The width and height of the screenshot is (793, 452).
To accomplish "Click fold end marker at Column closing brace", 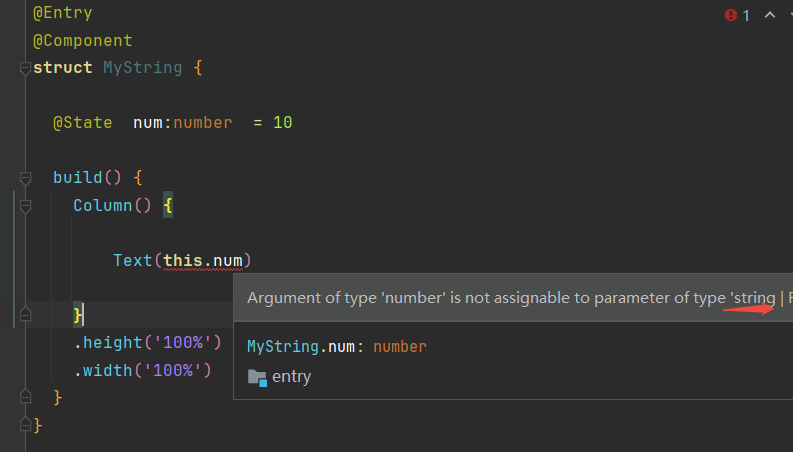I will [25, 315].
